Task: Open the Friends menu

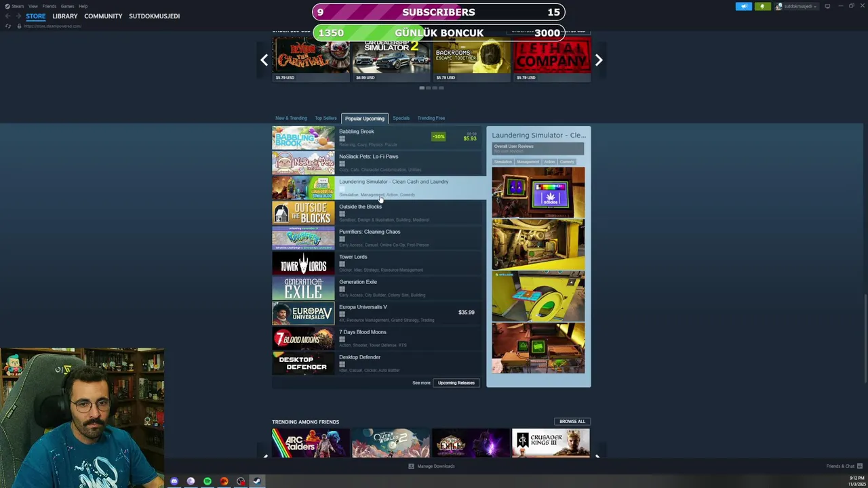Action: point(49,6)
